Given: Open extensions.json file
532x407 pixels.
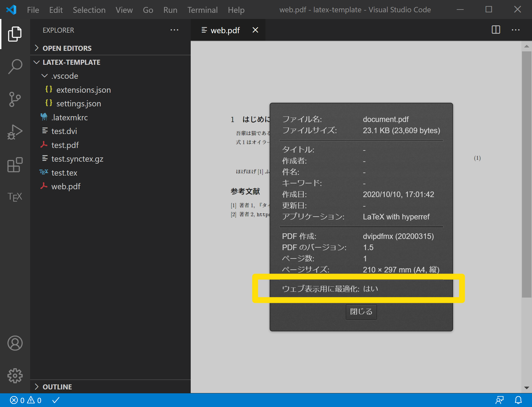Looking at the screenshot, I should point(110,90).
